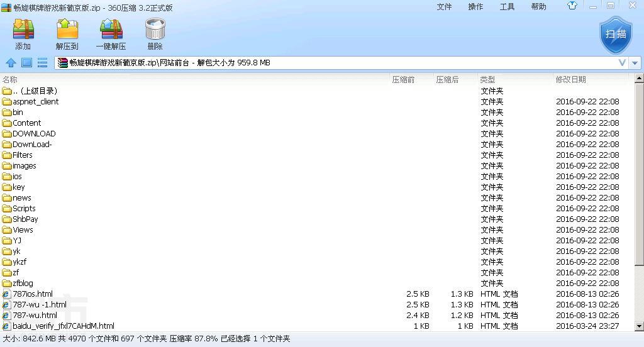Select baidu_verify_jfxl7CAHdM.html file icon
644x347 pixels.
(6, 326)
